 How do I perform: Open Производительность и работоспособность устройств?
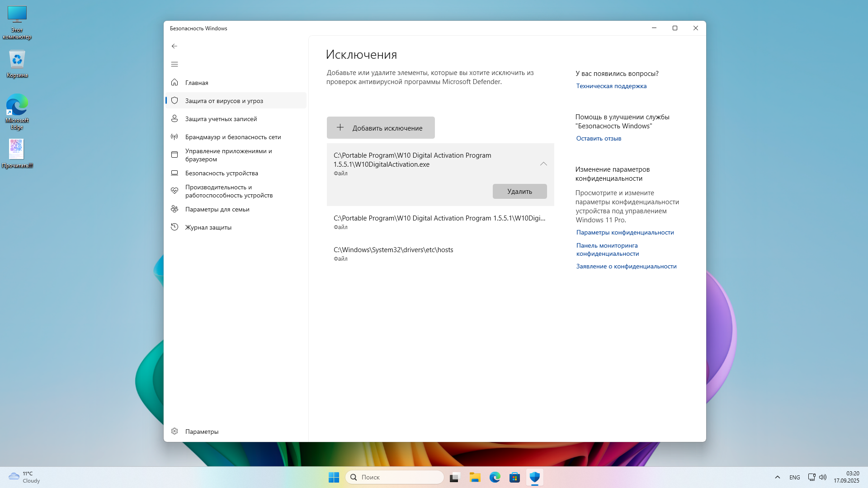click(236, 191)
